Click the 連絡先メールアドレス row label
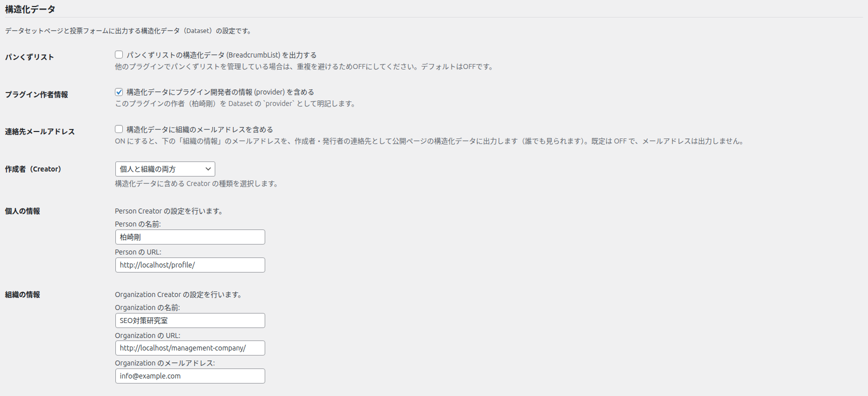Screen dimensions: 868x396 point(40,131)
